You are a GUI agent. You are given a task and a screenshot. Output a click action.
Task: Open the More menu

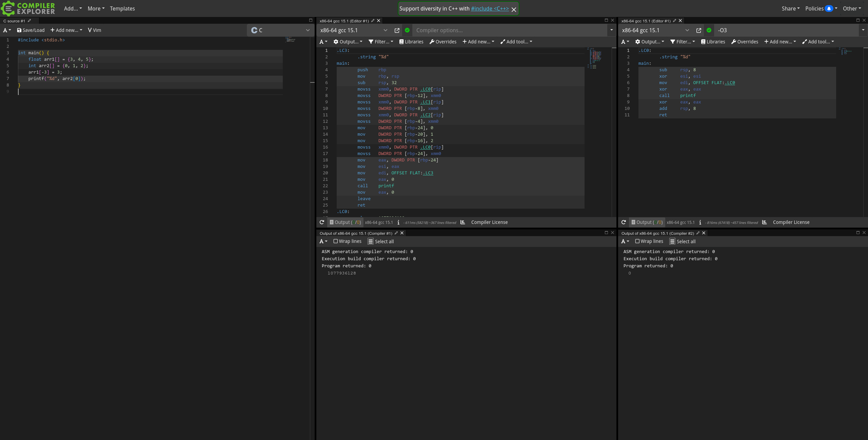pos(96,8)
